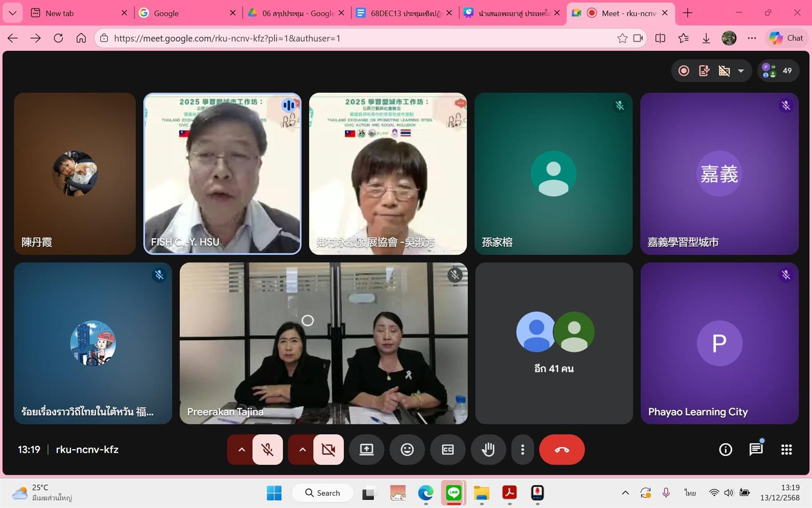
Task: Toggle closed captions CC button
Action: (x=448, y=450)
